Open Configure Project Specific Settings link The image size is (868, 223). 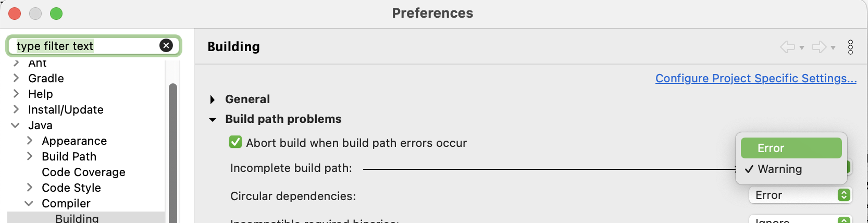coord(755,78)
